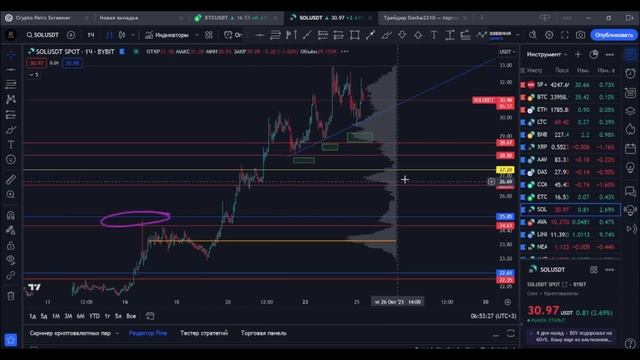
Task: Open the Fibonacci tools in left sidebar
Action: pos(11,84)
